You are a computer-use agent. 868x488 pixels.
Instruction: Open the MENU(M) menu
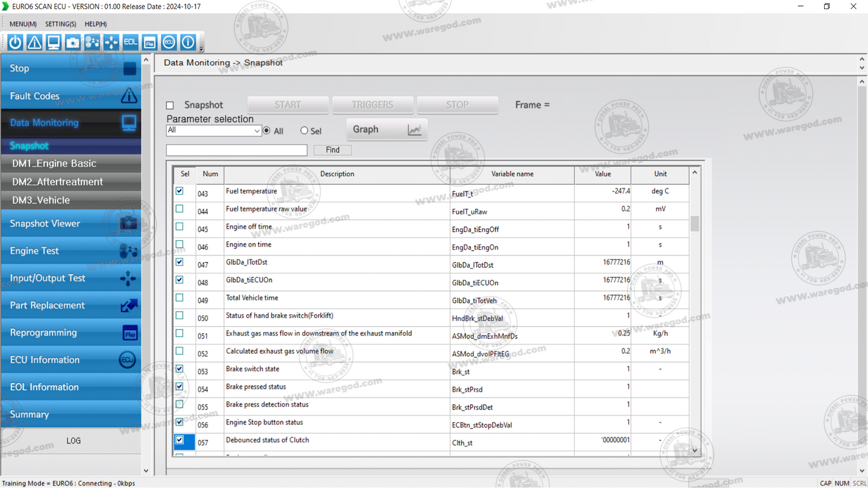point(22,24)
